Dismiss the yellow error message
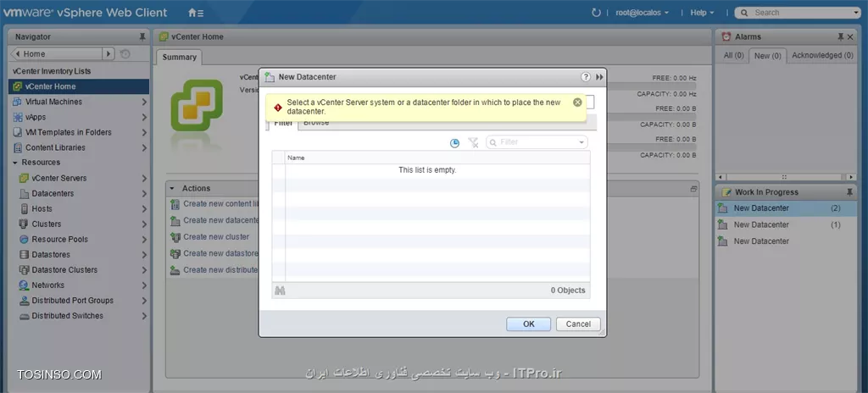Image resolution: width=868 pixels, height=393 pixels. point(577,102)
